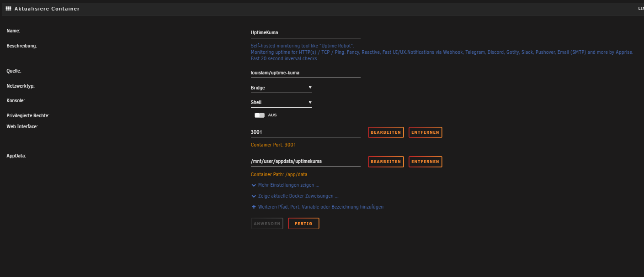Click the Beschreibung label
Screen dimensions: 644x277
point(21,46)
